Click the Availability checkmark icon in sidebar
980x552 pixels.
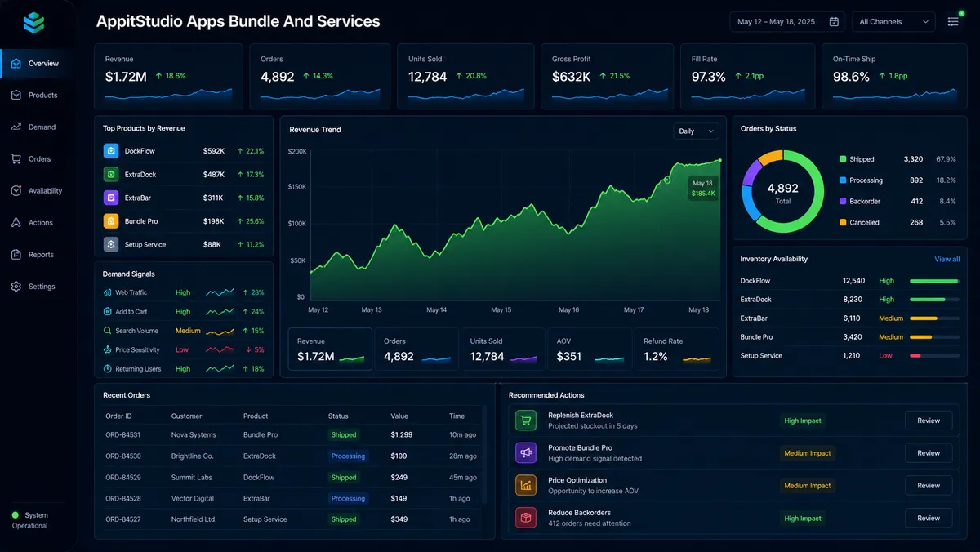pos(16,190)
